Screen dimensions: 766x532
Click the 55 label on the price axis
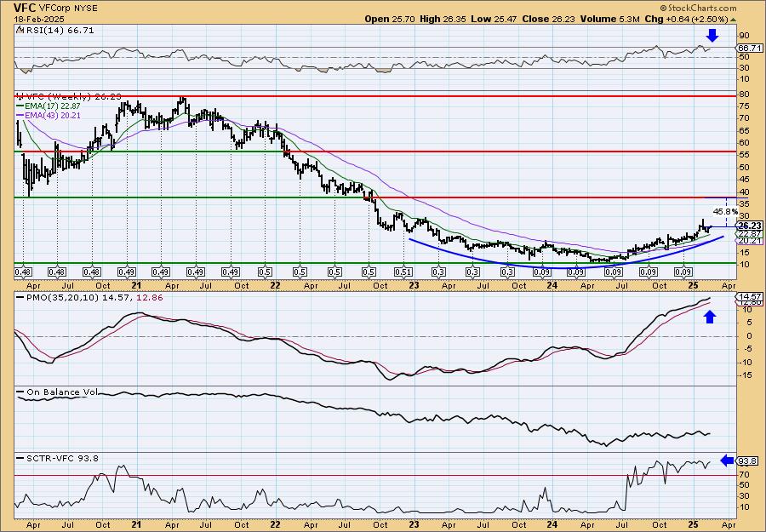coord(743,155)
